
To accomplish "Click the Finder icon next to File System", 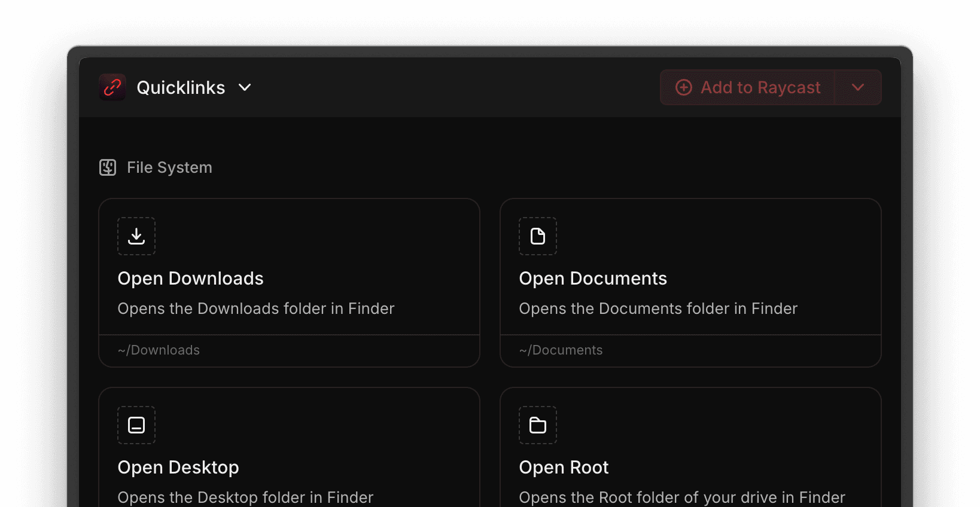I will tap(108, 167).
